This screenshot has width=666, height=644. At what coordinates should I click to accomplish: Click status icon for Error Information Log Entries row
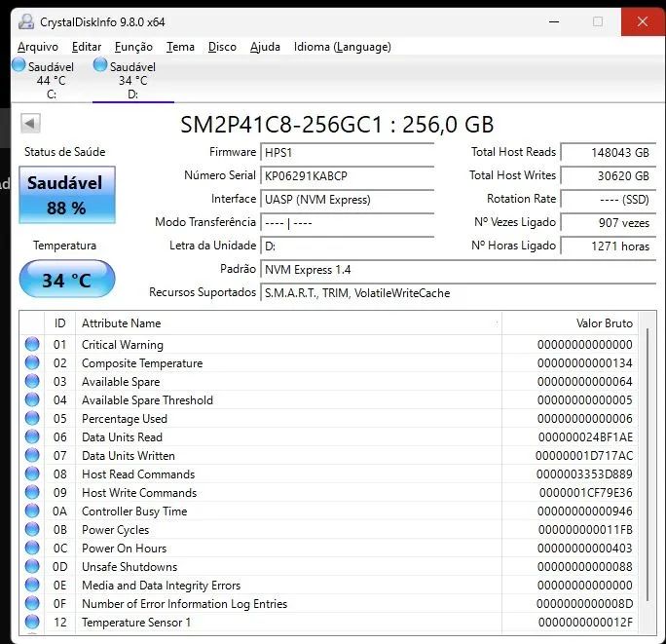tap(32, 603)
